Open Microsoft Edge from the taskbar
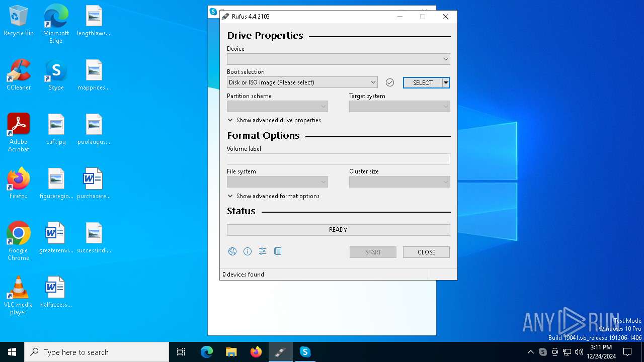 (x=207, y=352)
